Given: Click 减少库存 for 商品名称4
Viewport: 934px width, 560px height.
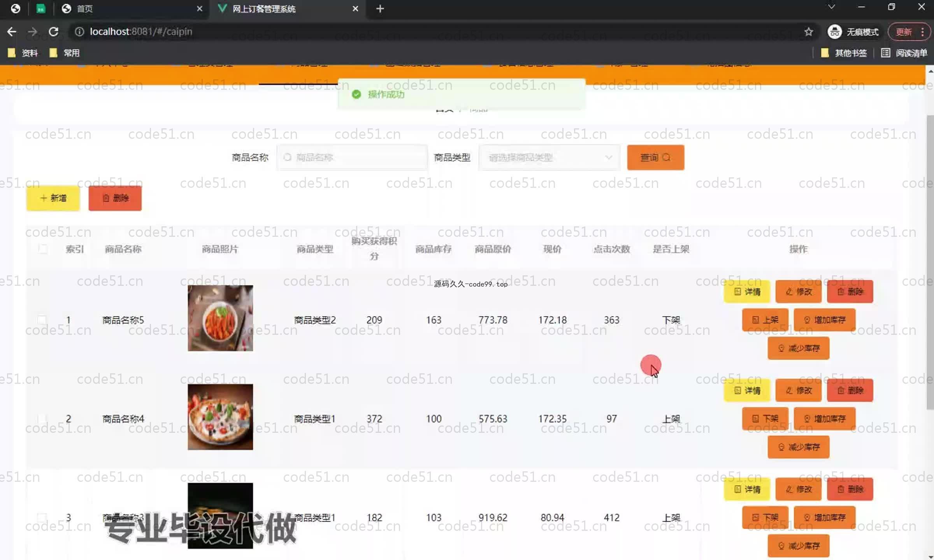Looking at the screenshot, I should tap(799, 447).
